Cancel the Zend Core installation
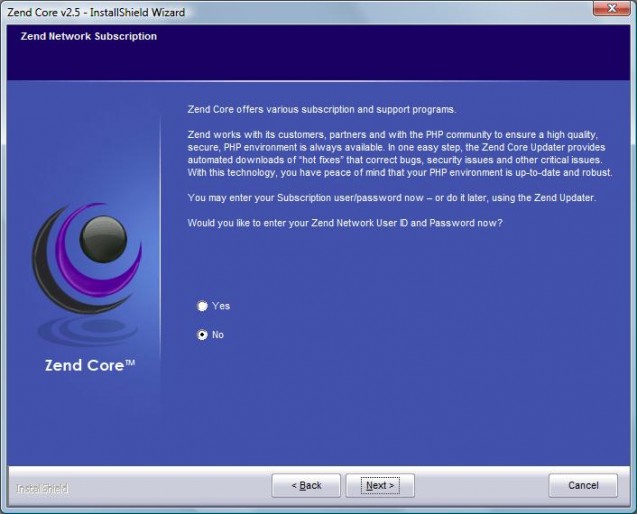637x514 pixels. (583, 485)
